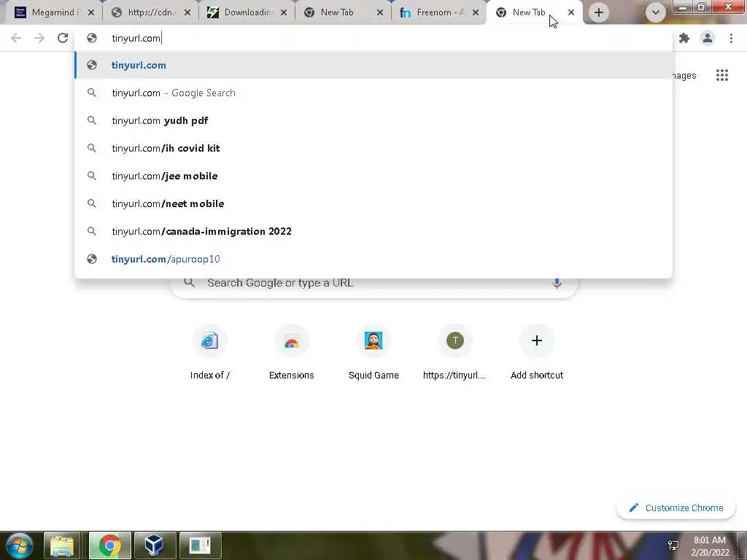Screen dimensions: 747x560
Task: Choose tinyurl.com - Google Search suggestion
Action: coord(373,93)
